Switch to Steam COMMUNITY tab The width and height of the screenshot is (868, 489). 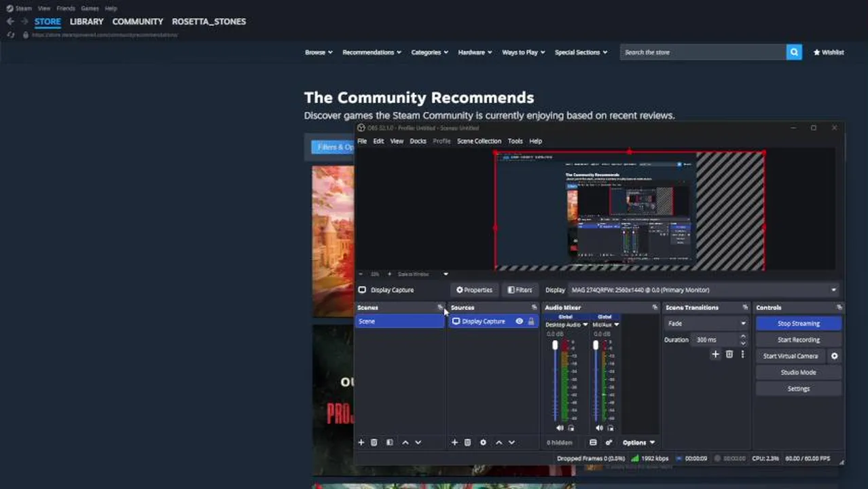pos(138,22)
